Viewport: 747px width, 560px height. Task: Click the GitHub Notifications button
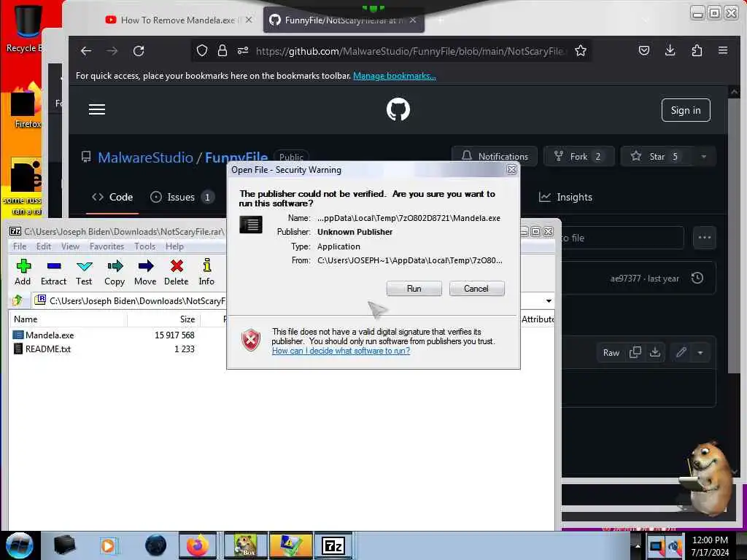(x=495, y=156)
